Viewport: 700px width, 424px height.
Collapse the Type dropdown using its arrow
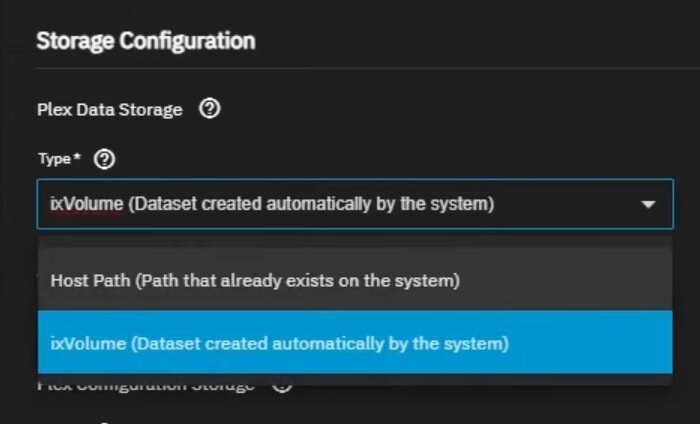[648, 205]
